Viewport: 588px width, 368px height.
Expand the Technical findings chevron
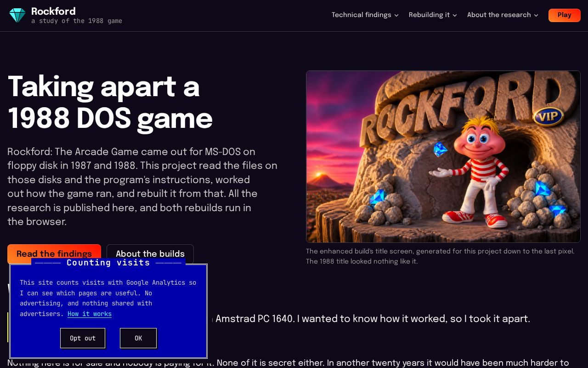click(396, 15)
